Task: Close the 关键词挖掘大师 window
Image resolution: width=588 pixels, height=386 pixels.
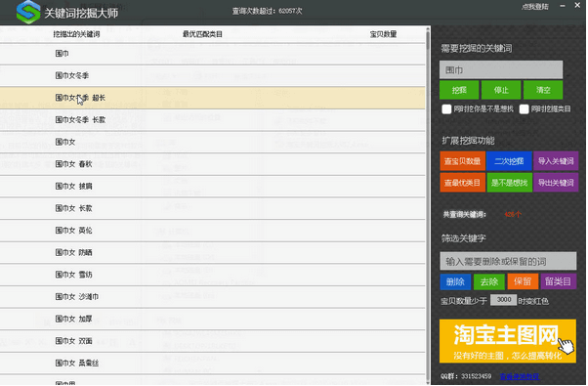Action: (577, 5)
